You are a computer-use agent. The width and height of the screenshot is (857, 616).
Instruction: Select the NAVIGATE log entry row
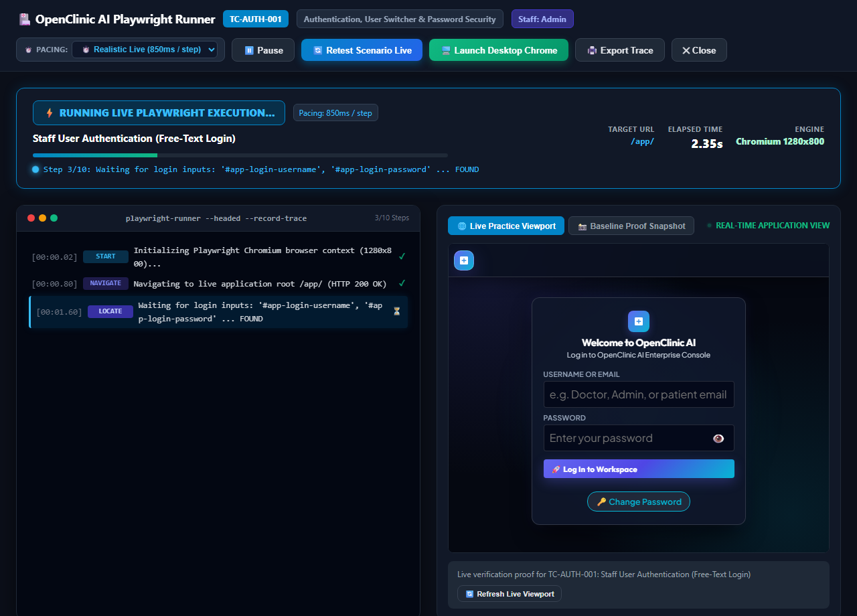pos(218,284)
